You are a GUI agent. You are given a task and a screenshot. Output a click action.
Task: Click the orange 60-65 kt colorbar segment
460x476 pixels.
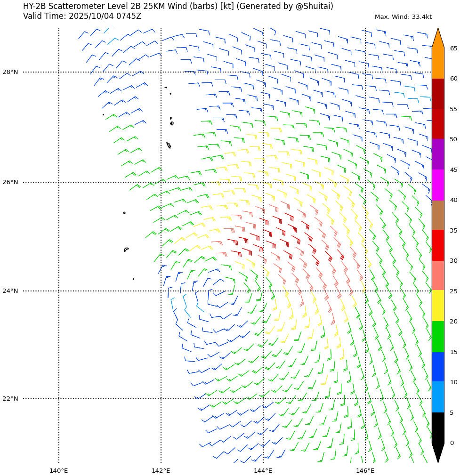(x=438, y=63)
